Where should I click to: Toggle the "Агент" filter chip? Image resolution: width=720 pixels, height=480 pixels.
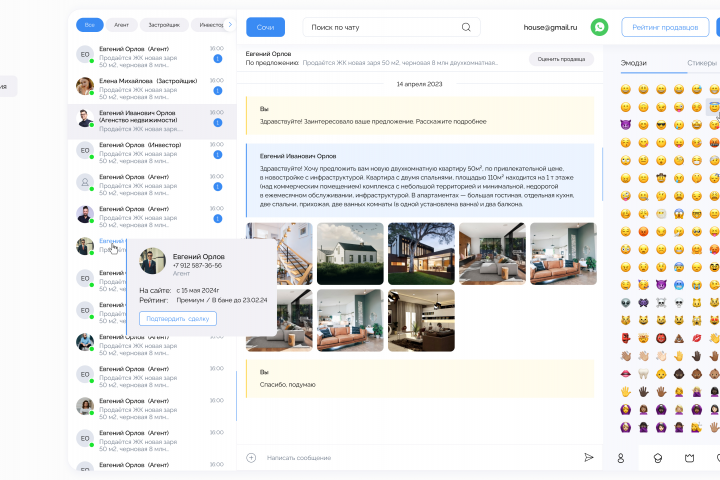tap(121, 25)
